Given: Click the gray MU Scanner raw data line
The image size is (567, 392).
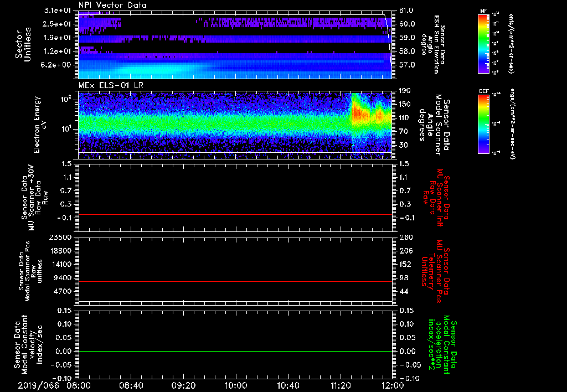Looking at the screenshot, I should (235, 214).
